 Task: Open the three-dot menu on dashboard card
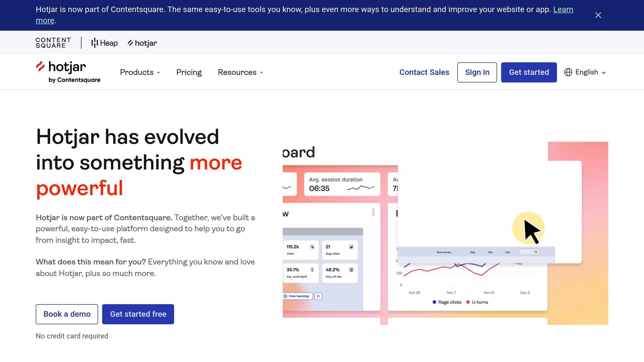(x=373, y=212)
